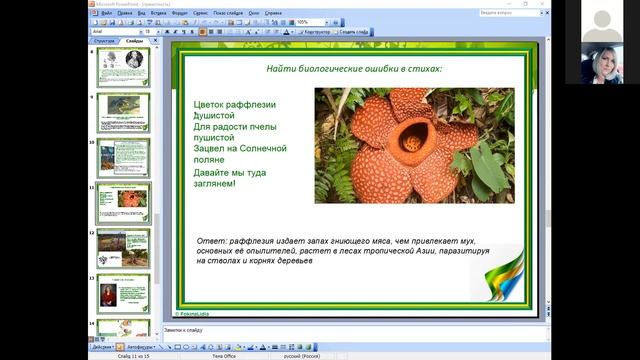The image size is (640, 360).
Task: Switch to the Слайды tab
Action: point(134,41)
